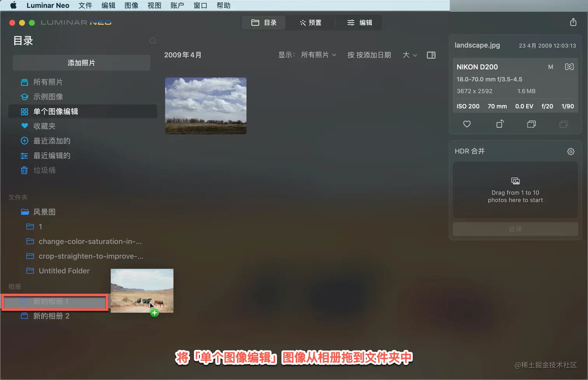Open the 图像 menu

[131, 5]
